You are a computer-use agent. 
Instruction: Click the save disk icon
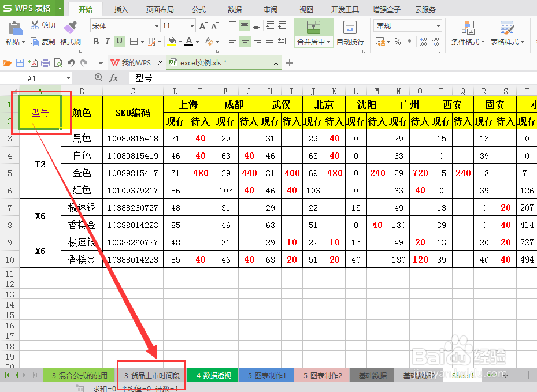coord(20,63)
